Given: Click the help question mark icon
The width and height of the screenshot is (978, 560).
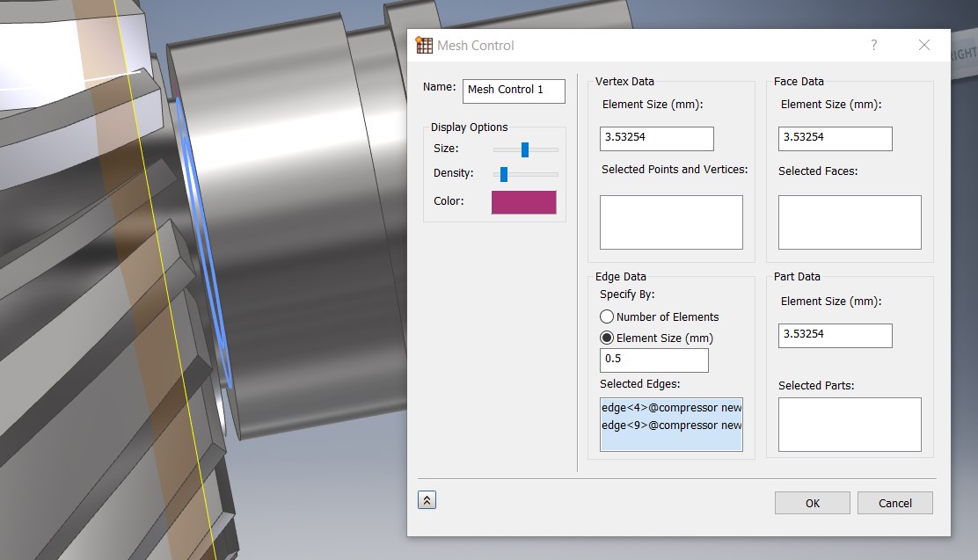Looking at the screenshot, I should coord(872,45).
